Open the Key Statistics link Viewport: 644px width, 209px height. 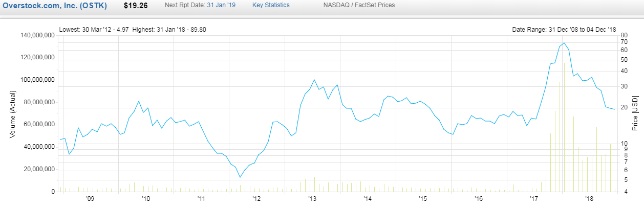pos(271,5)
